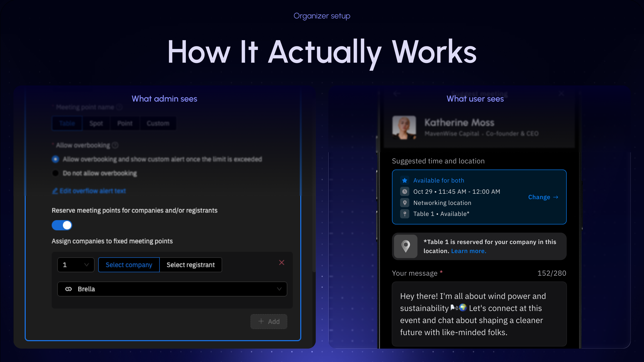The image size is (644, 362).
Task: Close the Suggest meeting dialog
Action: point(561,94)
